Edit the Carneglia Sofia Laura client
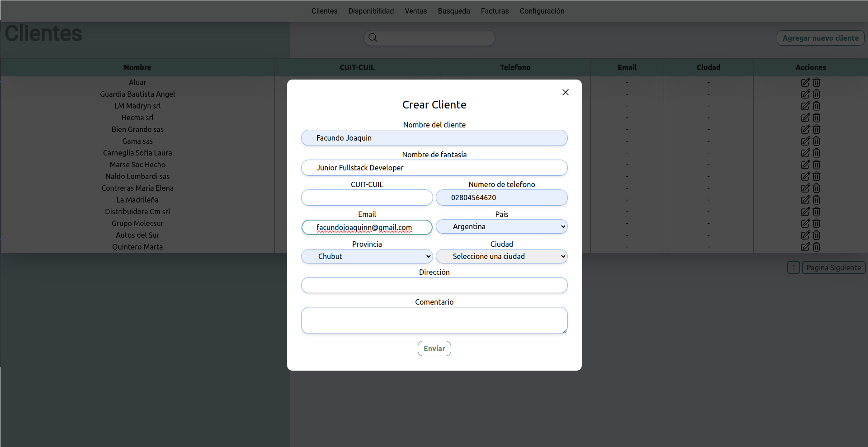 click(805, 153)
